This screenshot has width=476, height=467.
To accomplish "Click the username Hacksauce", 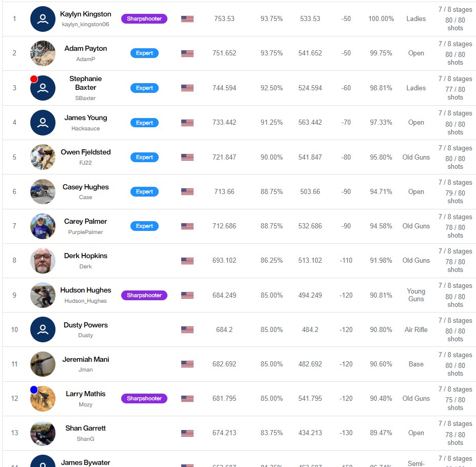I will 86,128.
